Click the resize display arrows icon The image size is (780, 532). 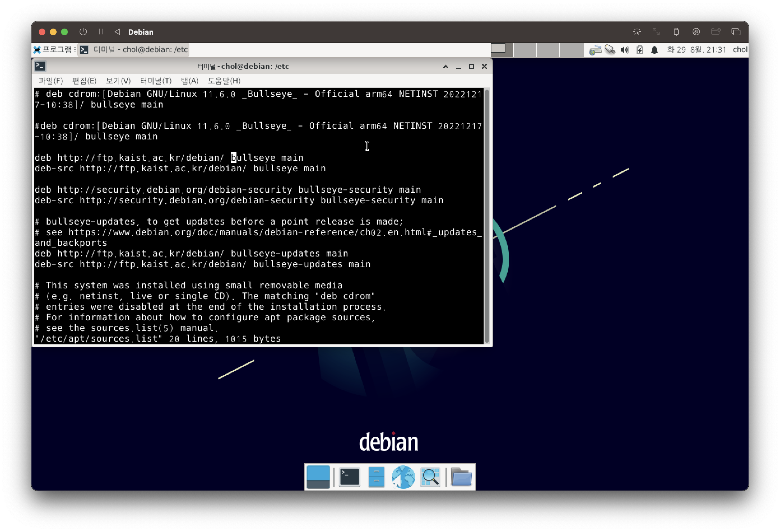coord(656,32)
